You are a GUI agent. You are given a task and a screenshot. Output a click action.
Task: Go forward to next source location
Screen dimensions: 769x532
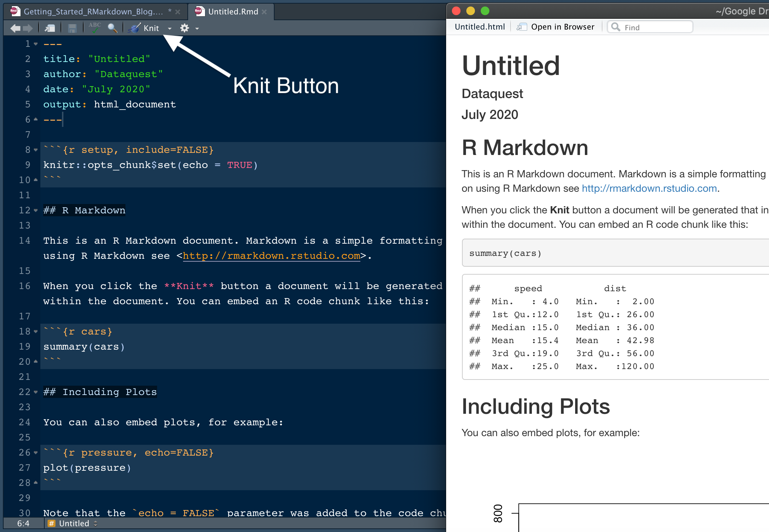[28, 28]
